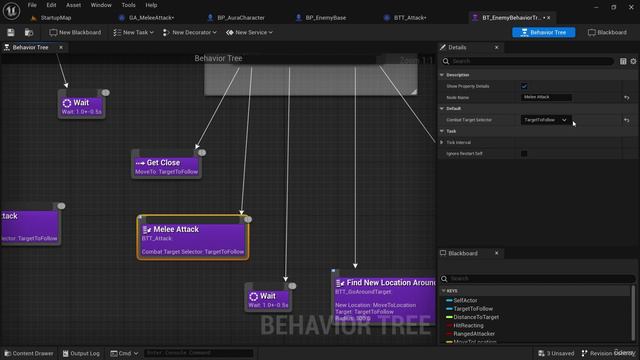
Task: Click the 3 Unsaved status indicator
Action: (556, 353)
